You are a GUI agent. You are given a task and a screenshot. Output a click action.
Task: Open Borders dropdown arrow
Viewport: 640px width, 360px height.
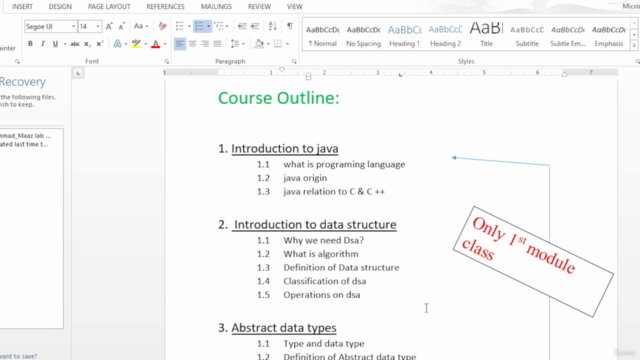[287, 44]
